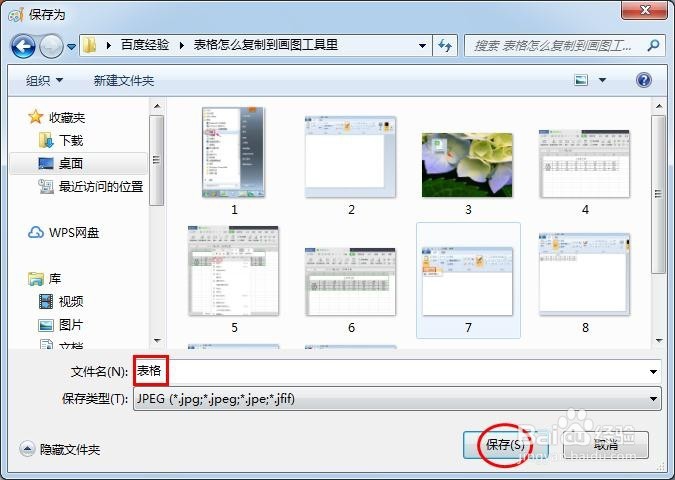Click the star icon next to 收藏夹
The height and width of the screenshot is (480, 675).
(35, 117)
